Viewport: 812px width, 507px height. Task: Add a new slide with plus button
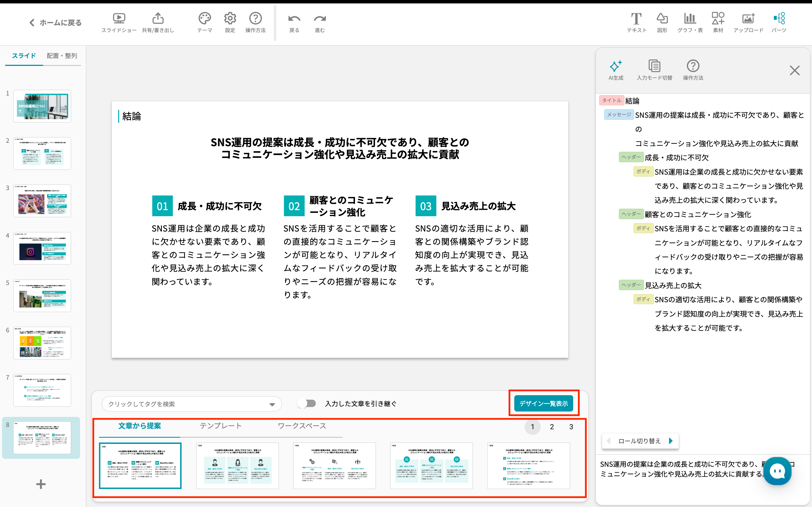(x=41, y=484)
